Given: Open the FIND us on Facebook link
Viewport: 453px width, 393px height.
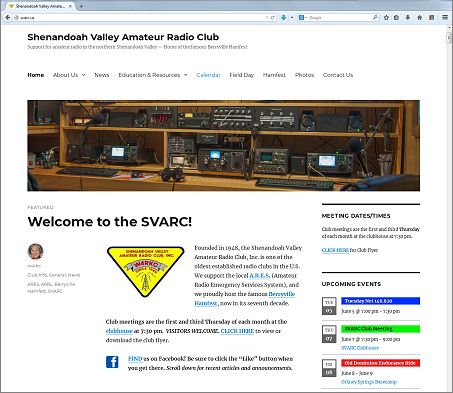Looking at the screenshot, I should (x=135, y=359).
